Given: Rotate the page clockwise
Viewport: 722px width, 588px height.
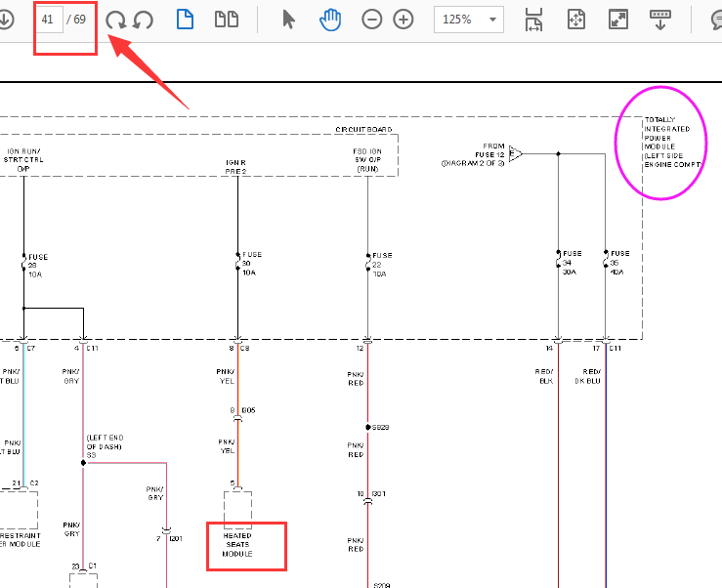Looking at the screenshot, I should 115,20.
